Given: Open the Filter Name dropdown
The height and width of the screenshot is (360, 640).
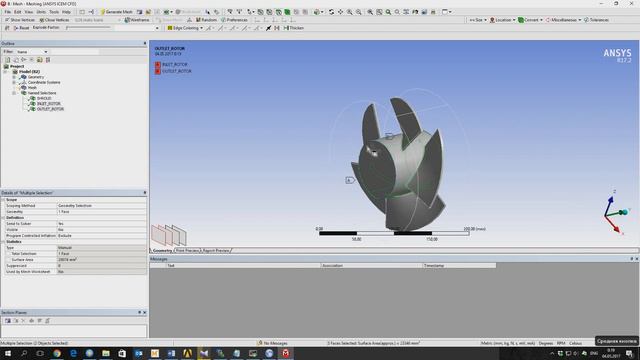Looking at the screenshot, I should (32, 52).
